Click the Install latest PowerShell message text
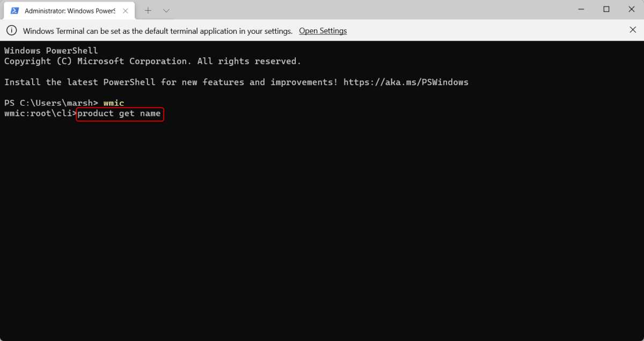The height and width of the screenshot is (341, 644). (x=170, y=82)
